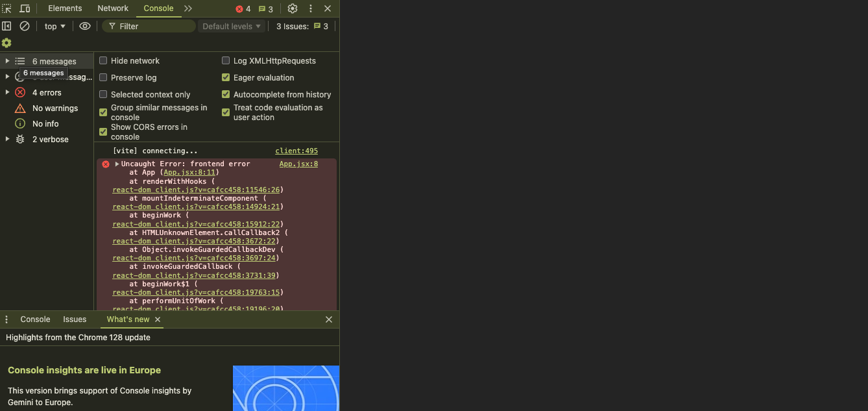Expand the Uncaught Error stack trace arrow
868x411 pixels.
tap(117, 164)
